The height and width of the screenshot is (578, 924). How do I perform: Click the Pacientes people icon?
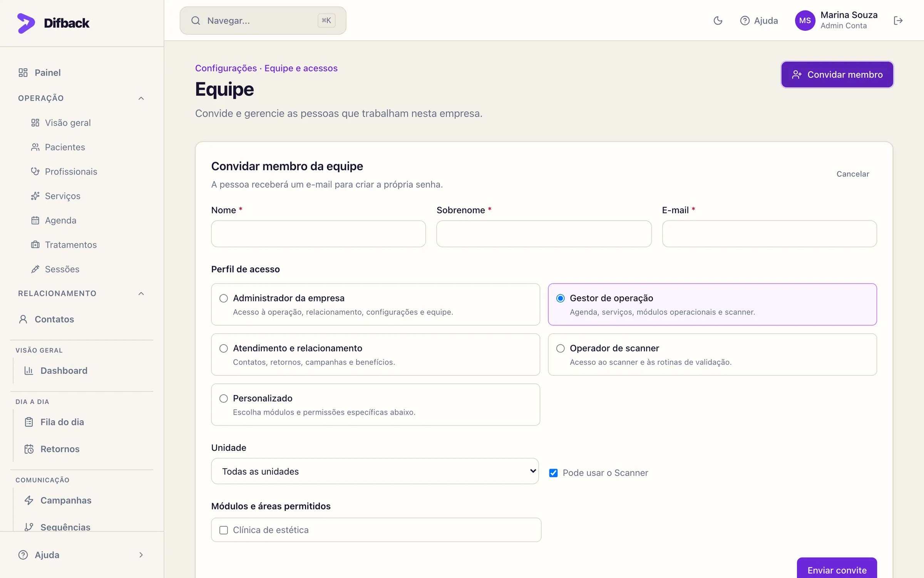(x=35, y=147)
